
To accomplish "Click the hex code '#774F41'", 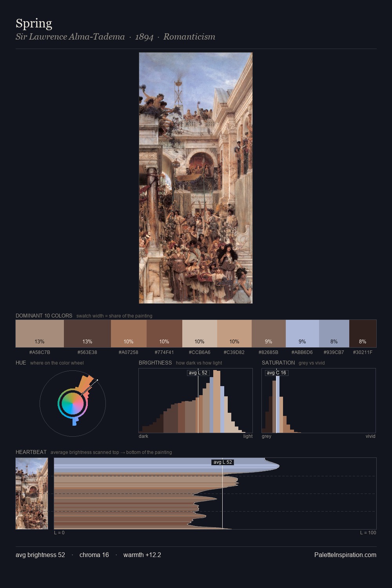I will (164, 352).
